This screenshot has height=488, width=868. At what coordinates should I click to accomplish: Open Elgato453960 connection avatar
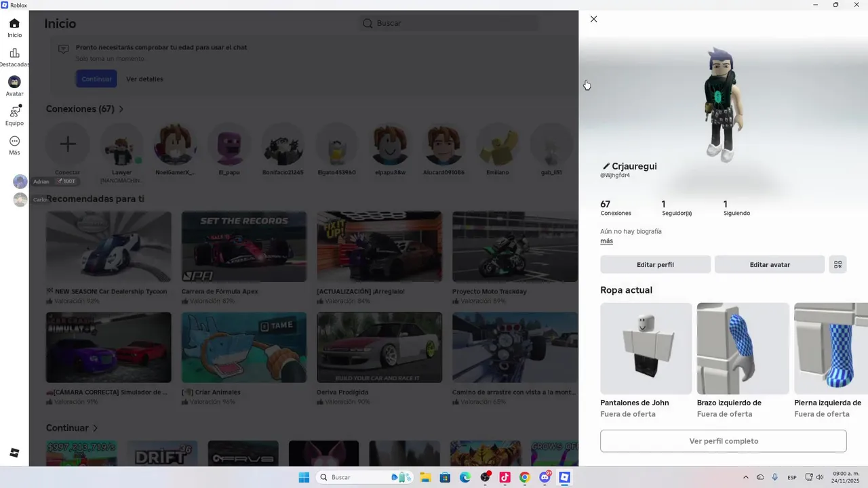click(x=336, y=144)
